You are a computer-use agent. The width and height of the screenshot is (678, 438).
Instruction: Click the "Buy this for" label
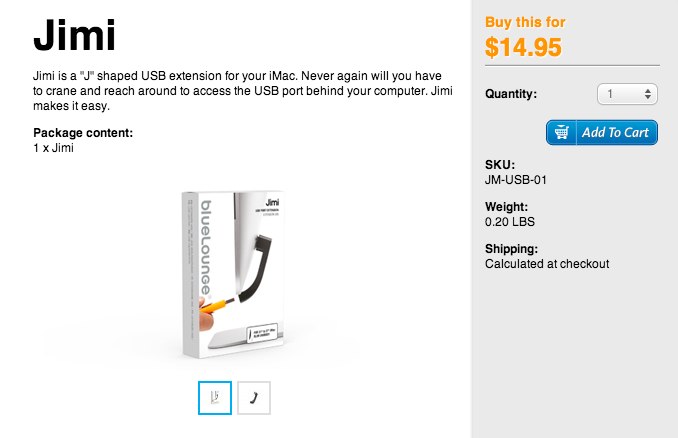tap(523, 21)
